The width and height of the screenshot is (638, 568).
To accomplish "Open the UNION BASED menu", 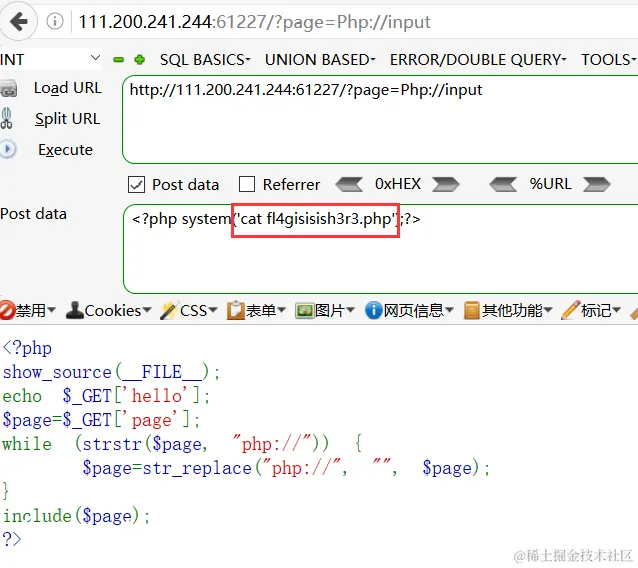I will click(320, 60).
